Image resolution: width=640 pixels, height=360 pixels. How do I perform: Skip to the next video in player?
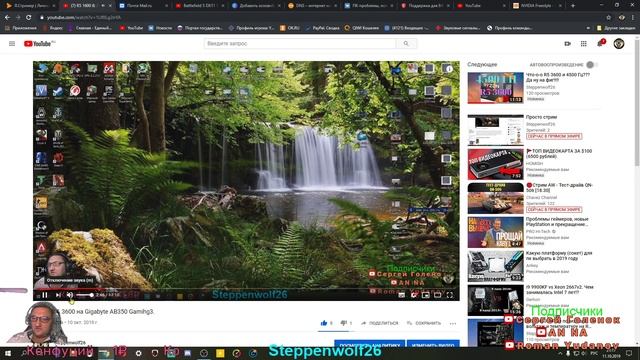click(58, 295)
